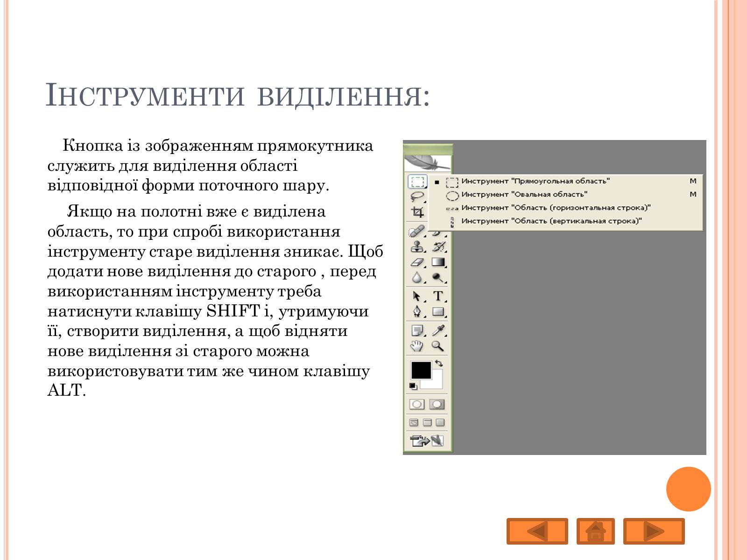Select the Gradient tool

[x=438, y=263]
